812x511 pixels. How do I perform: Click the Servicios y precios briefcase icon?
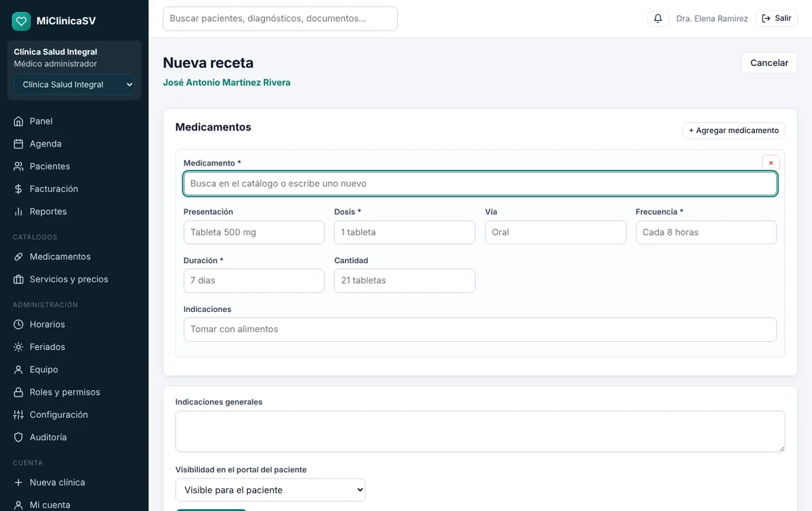pyautogui.click(x=18, y=279)
